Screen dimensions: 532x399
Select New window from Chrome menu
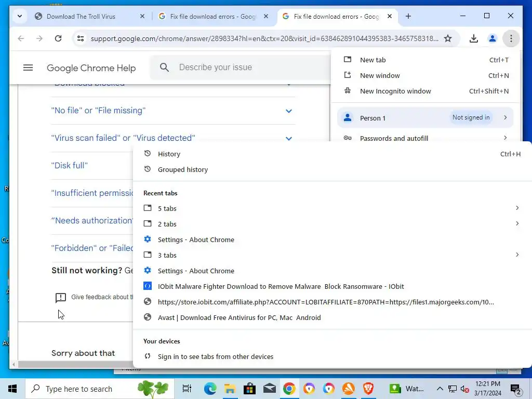point(425,76)
